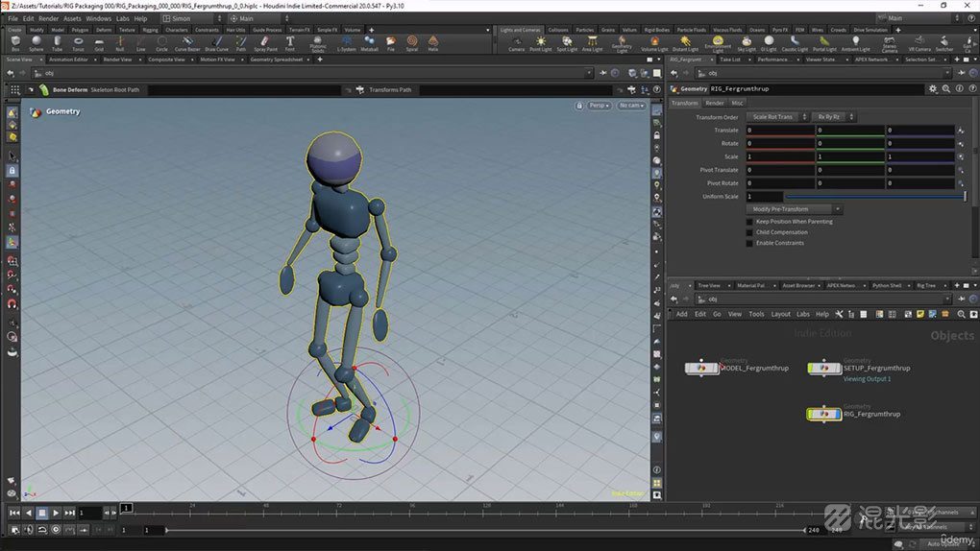Image resolution: width=980 pixels, height=551 pixels.
Task: Add a Point Light from the shelf
Action: [541, 43]
